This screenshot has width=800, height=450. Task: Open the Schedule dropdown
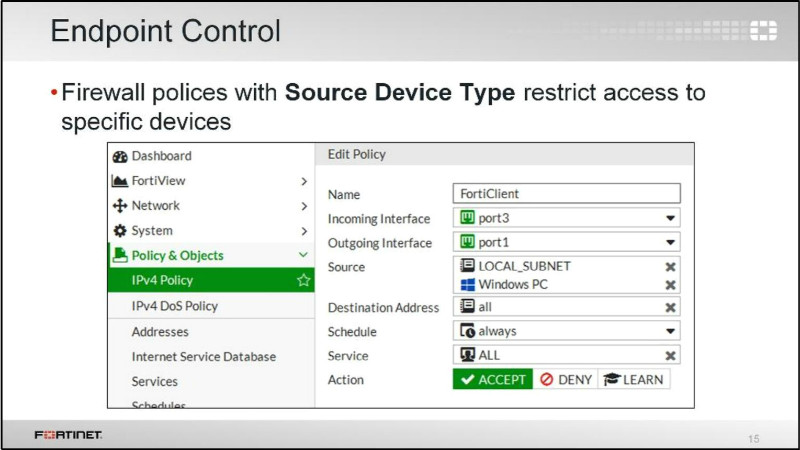click(670, 331)
